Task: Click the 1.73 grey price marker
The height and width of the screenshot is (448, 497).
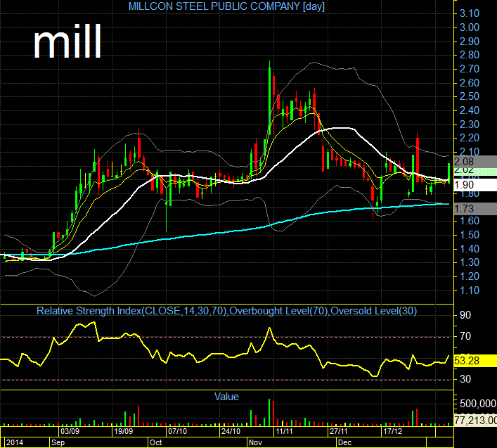Action: point(475,209)
